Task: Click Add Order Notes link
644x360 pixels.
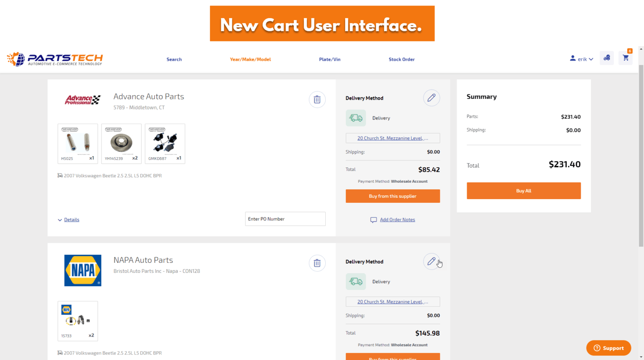Action: tap(397, 220)
